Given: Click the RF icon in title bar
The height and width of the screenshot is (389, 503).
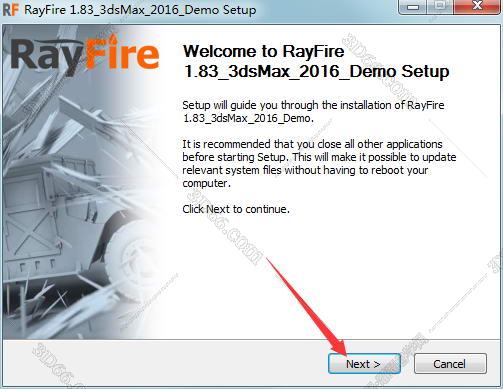Looking at the screenshot, I should (10, 10).
